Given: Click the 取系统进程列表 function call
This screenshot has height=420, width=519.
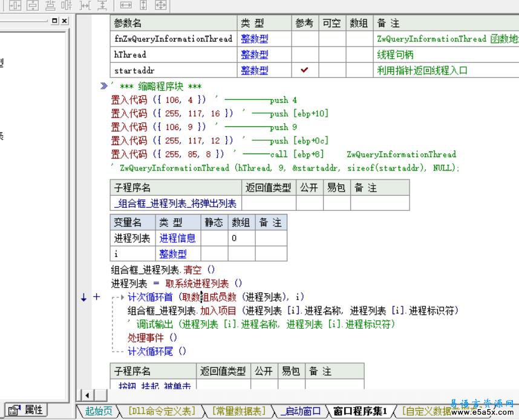Looking at the screenshot, I should [197, 283].
